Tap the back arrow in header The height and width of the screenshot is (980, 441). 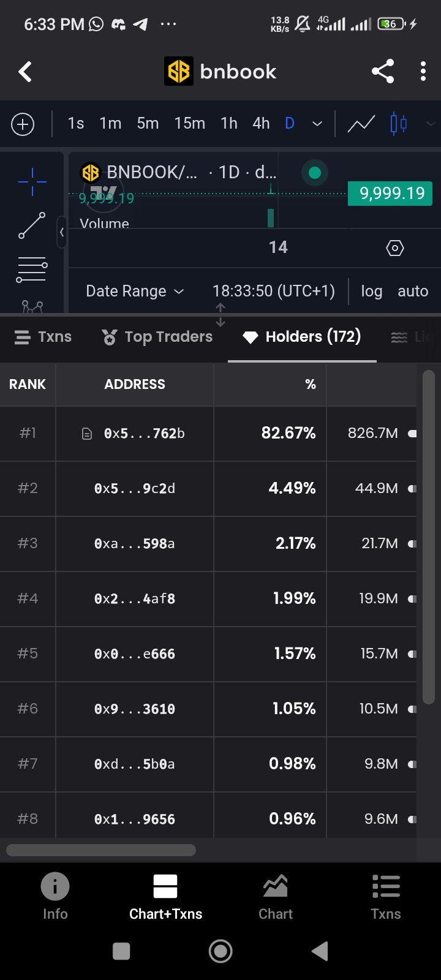point(25,72)
